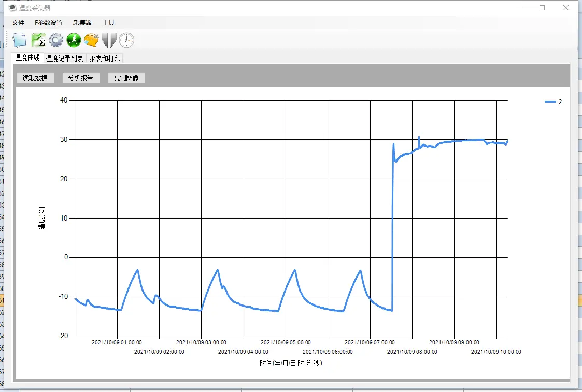Image resolution: width=582 pixels, height=392 pixels.
Task: Select the 温度曲线 tab
Action: click(x=27, y=58)
